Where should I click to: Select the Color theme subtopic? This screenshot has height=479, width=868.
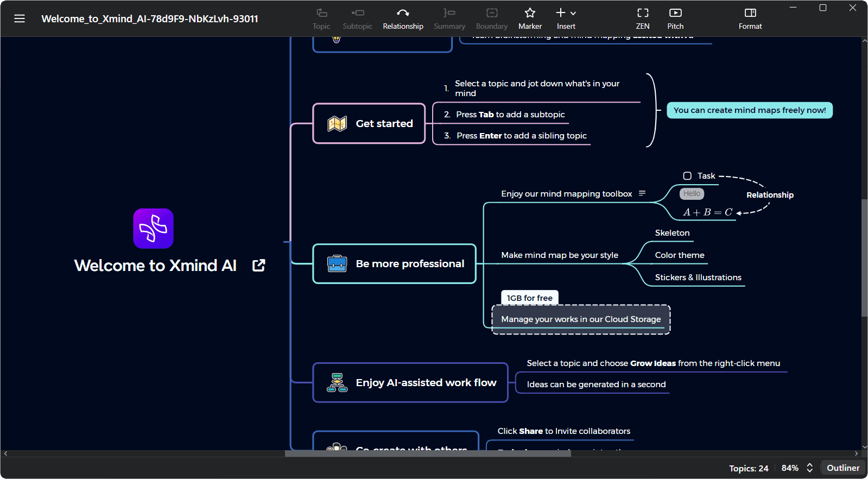click(x=680, y=255)
